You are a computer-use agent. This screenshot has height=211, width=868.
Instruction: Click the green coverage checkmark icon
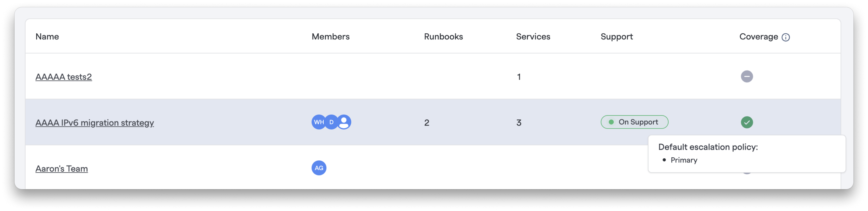point(747,122)
